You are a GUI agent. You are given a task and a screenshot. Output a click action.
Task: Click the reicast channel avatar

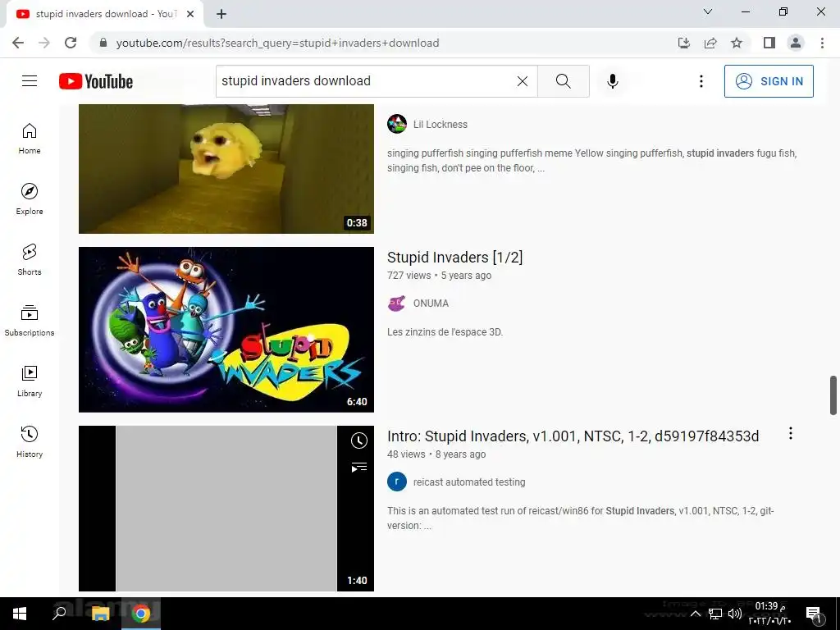click(397, 482)
